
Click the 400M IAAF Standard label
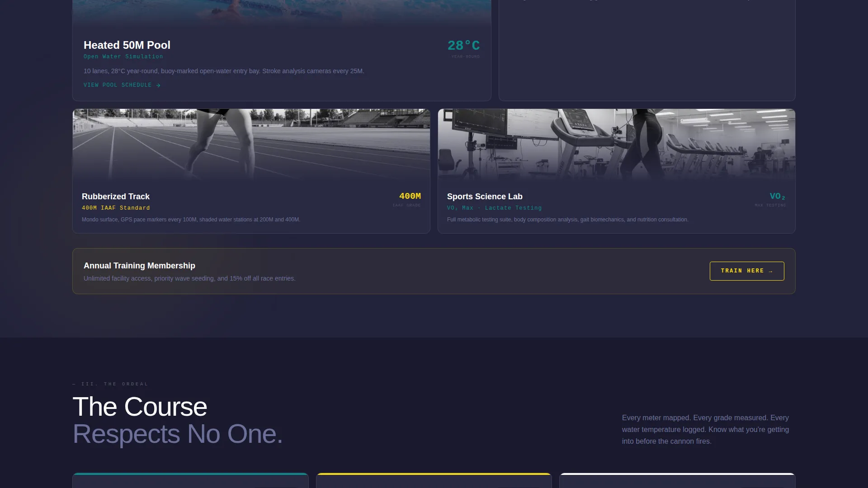[116, 208]
